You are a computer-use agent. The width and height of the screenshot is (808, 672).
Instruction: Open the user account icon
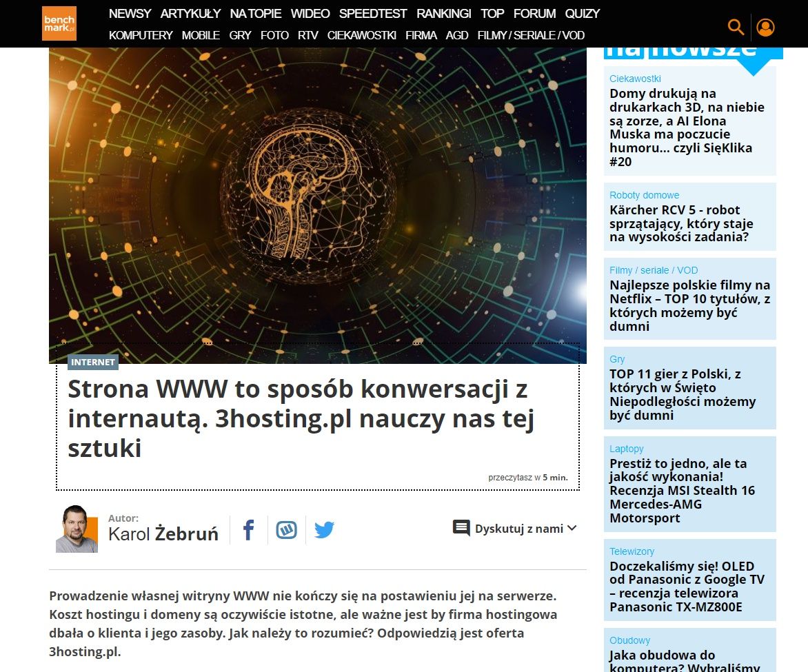766,28
